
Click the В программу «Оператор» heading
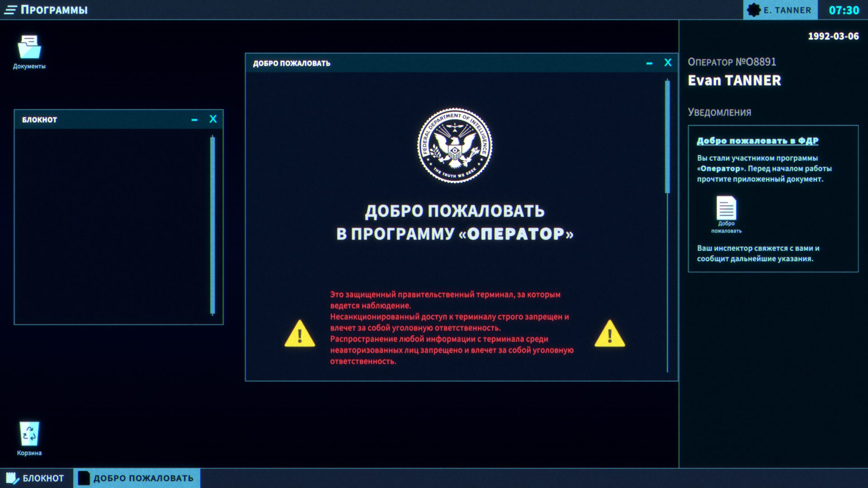(x=455, y=234)
